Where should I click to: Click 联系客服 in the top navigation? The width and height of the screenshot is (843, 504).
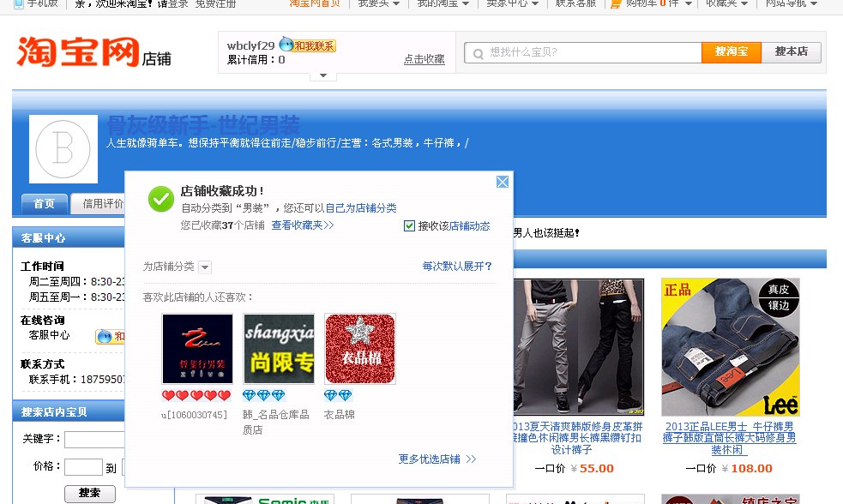pos(575,3)
